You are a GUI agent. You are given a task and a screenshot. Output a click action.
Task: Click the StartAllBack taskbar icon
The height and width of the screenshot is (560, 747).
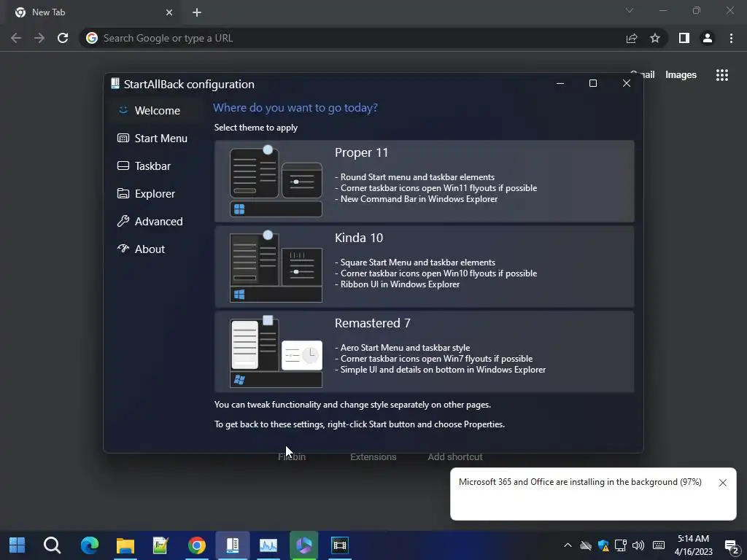232,545
